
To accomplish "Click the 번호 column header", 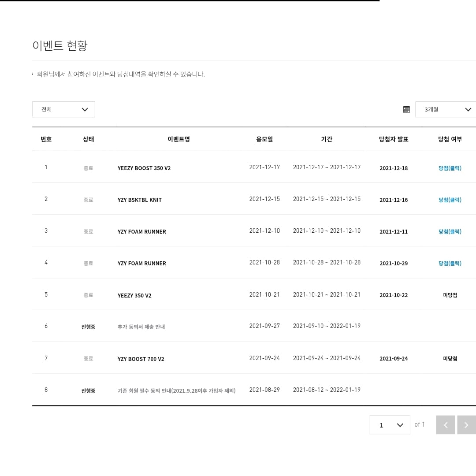I will click(x=46, y=139).
